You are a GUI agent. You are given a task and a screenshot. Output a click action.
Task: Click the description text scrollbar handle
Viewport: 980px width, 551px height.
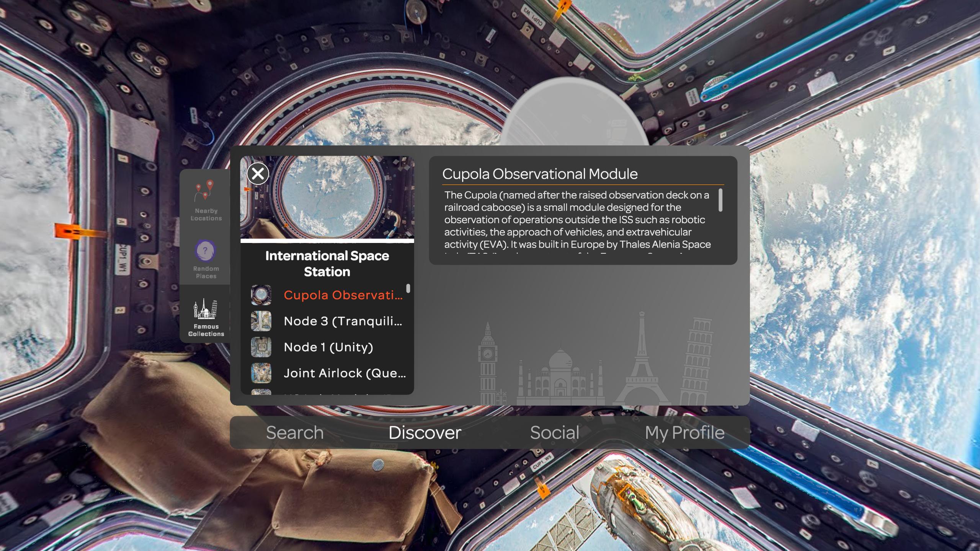pos(720,200)
